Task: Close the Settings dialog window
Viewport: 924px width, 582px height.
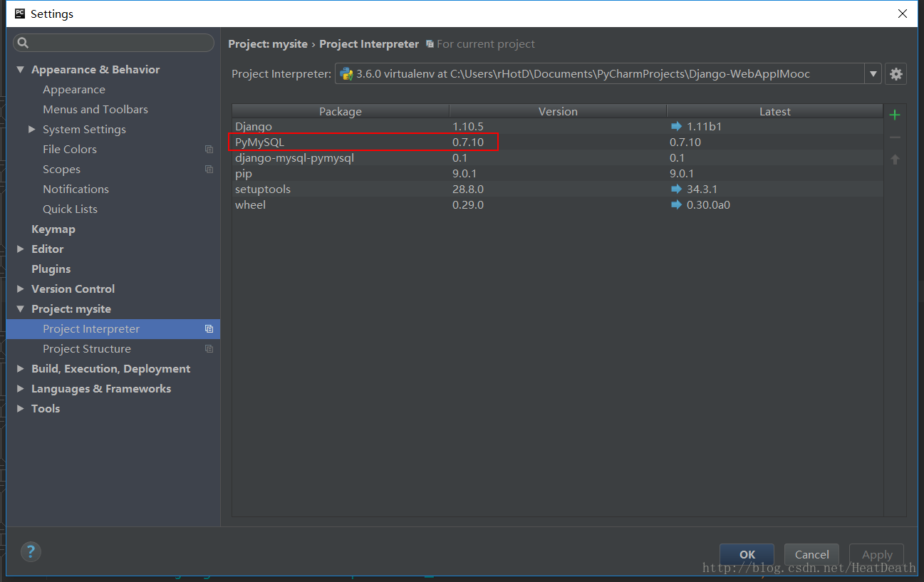Action: pos(903,14)
